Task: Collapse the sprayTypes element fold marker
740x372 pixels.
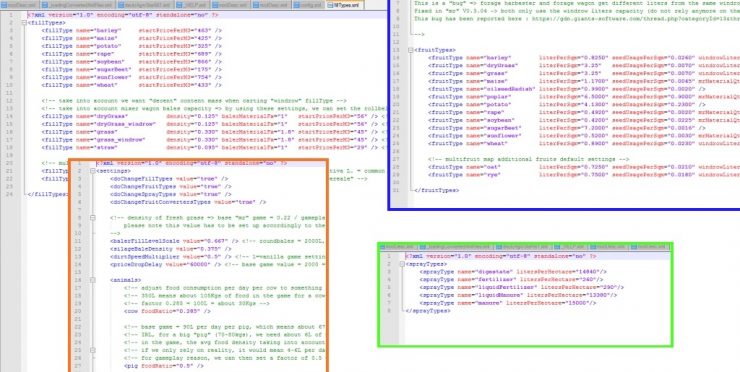Action: [x=402, y=264]
